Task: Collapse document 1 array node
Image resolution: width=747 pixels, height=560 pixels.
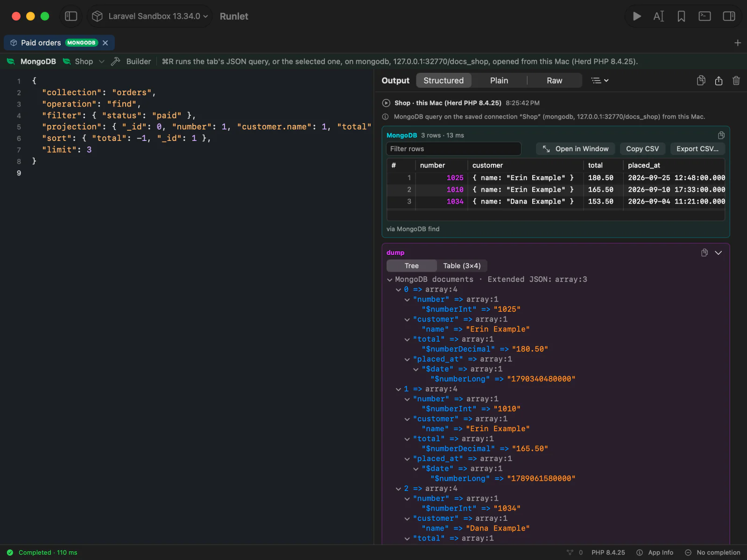Action: (398, 389)
